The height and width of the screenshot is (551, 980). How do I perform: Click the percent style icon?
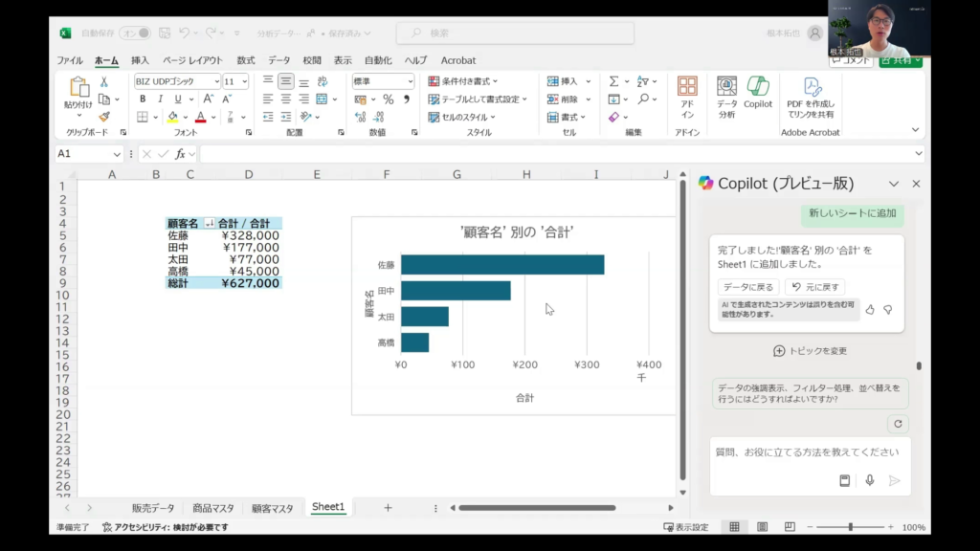(x=388, y=99)
